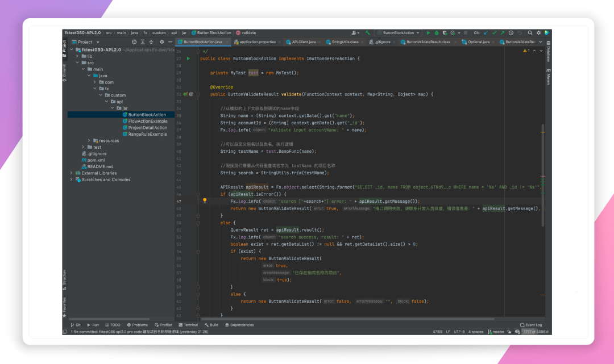Toggle the Database tool window on right edge
The height and width of the screenshot is (364, 614).
pyautogui.click(x=548, y=52)
